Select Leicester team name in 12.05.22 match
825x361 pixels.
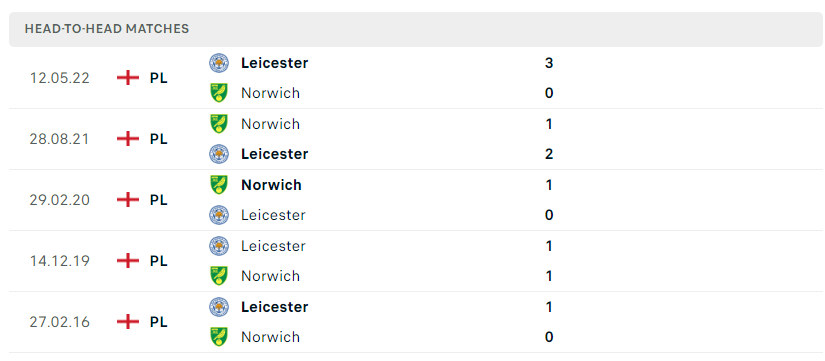[x=275, y=63]
